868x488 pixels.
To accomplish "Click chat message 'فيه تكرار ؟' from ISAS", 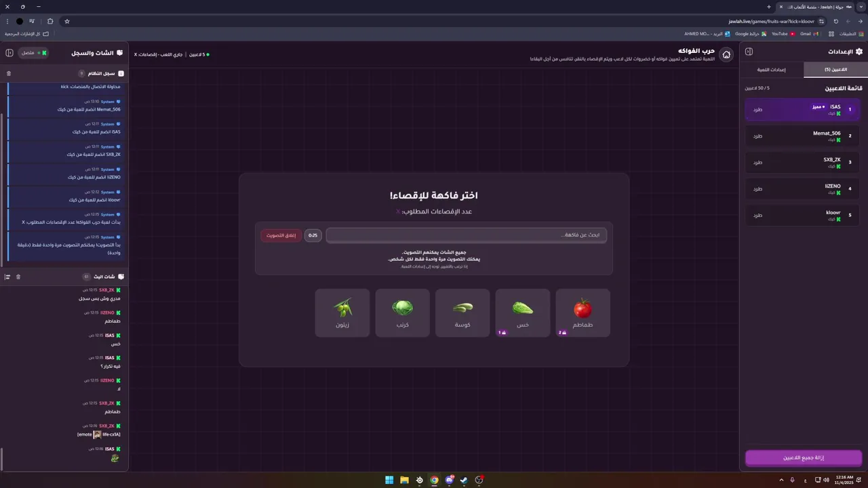I will (x=111, y=366).
